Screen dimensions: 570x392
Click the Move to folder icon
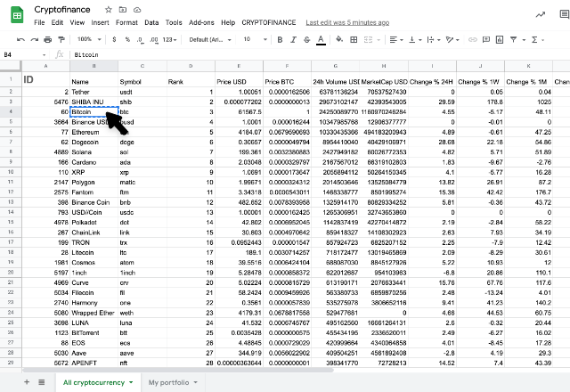coord(123,10)
